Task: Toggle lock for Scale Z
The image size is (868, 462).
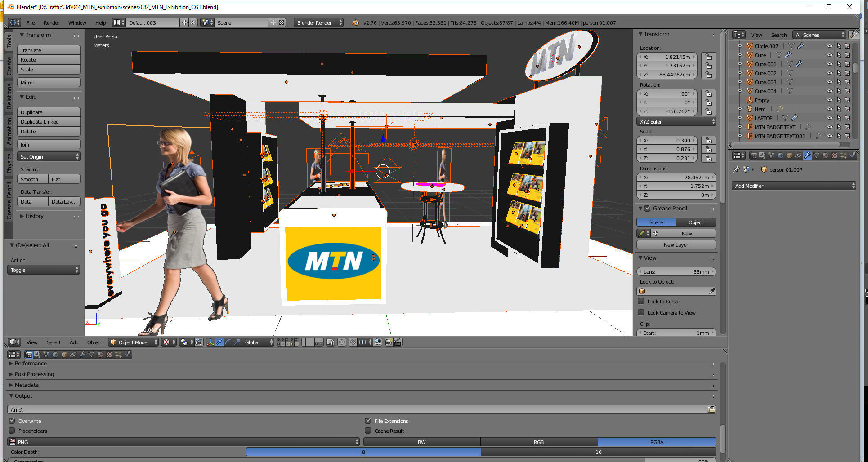Action: [x=708, y=158]
